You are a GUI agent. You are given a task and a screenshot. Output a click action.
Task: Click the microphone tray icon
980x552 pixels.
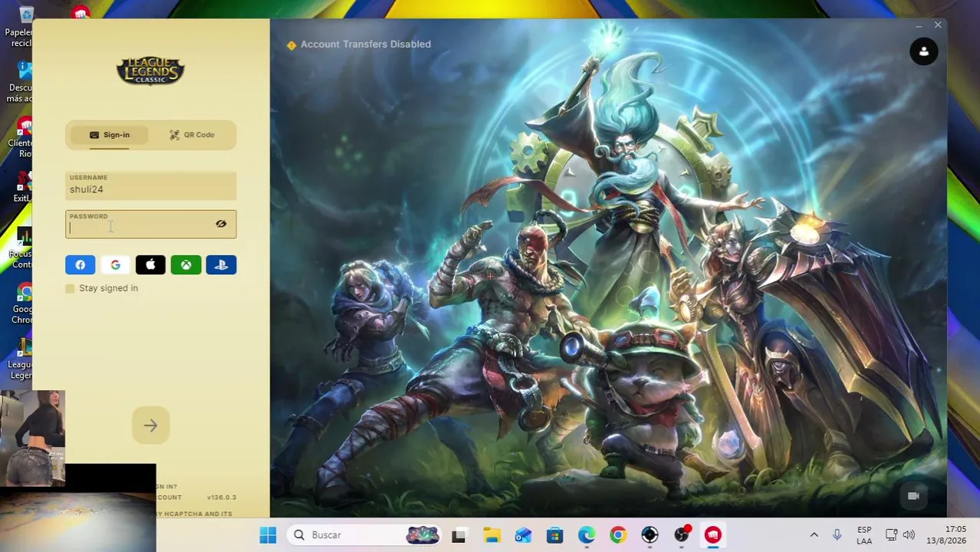click(837, 535)
